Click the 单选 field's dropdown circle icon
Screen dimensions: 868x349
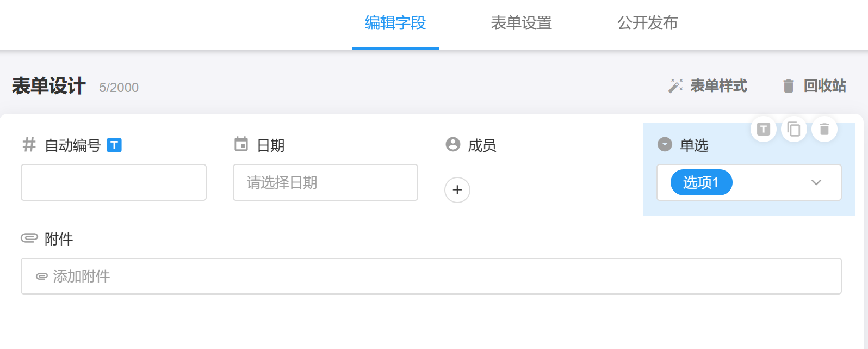(665, 144)
